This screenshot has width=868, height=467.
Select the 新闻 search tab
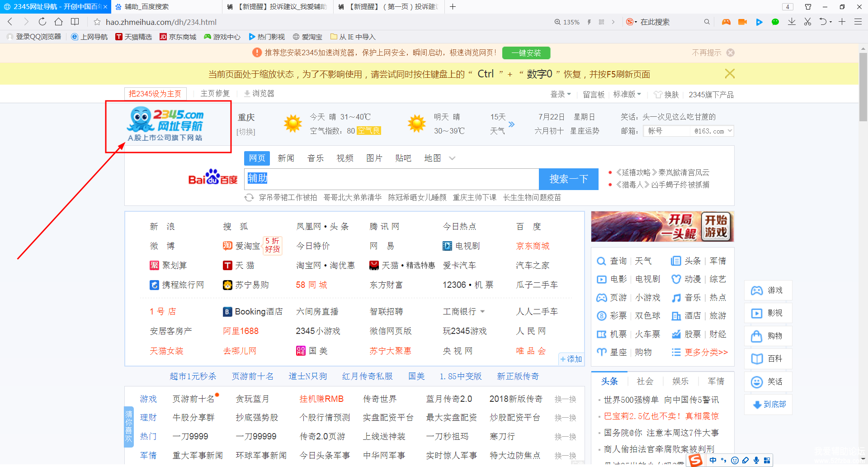tap(286, 158)
